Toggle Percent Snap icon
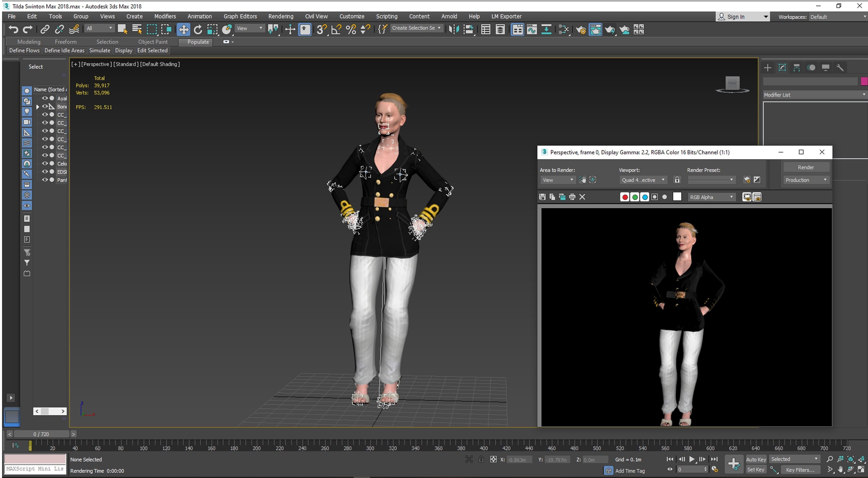This screenshot has height=478, width=868. (x=351, y=29)
